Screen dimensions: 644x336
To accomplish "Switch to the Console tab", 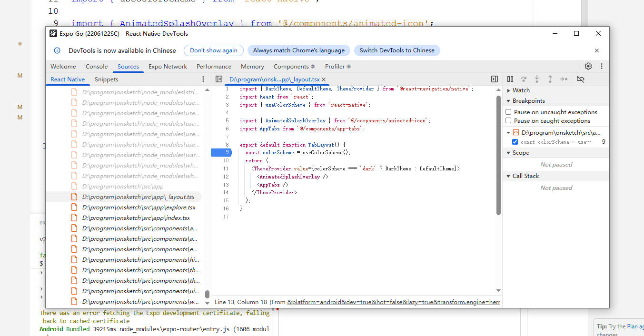I will [96, 66].
